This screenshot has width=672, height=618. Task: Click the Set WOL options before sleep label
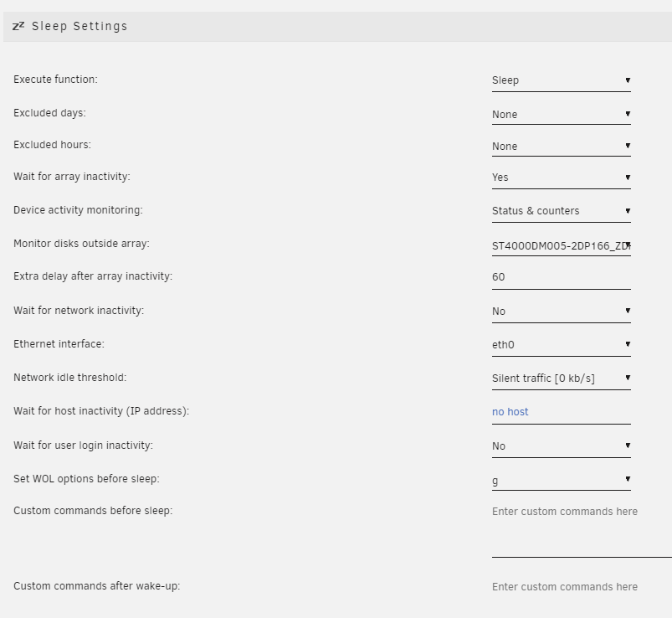click(86, 479)
